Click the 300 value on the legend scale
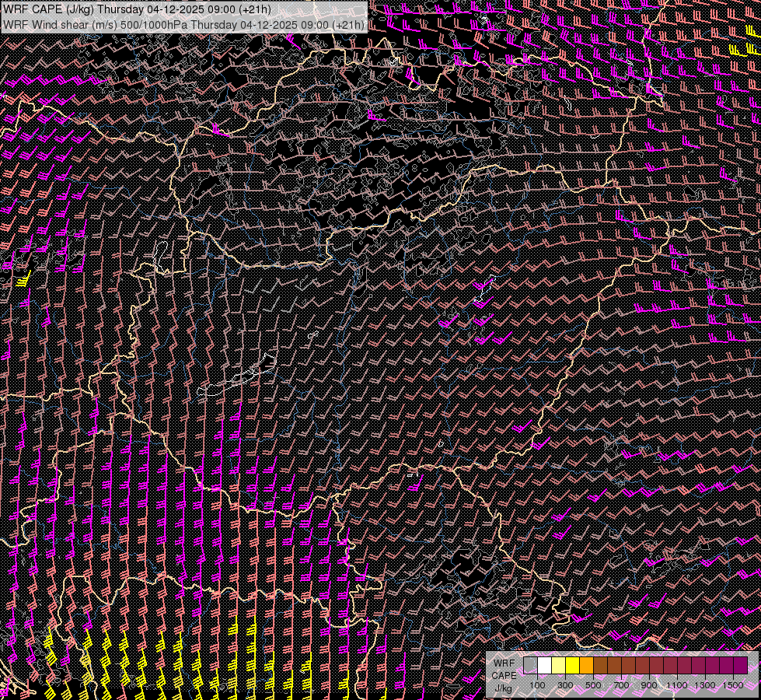 click(565, 685)
